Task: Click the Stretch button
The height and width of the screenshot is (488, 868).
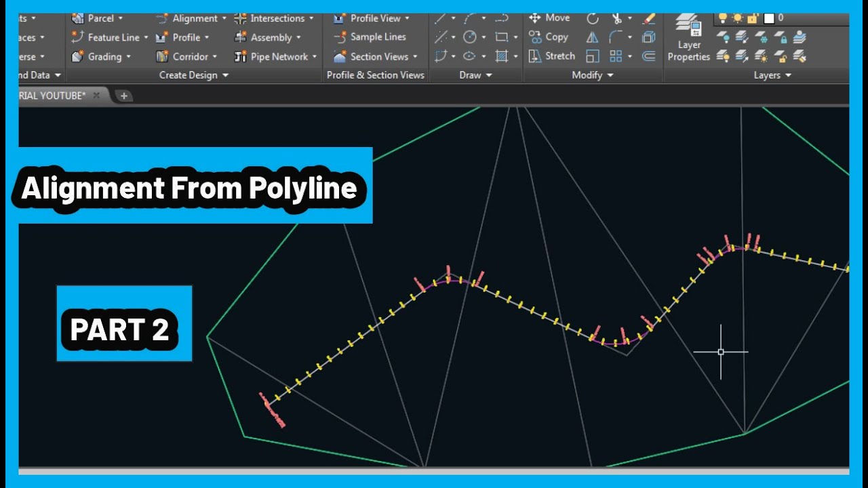Action: click(x=551, y=56)
